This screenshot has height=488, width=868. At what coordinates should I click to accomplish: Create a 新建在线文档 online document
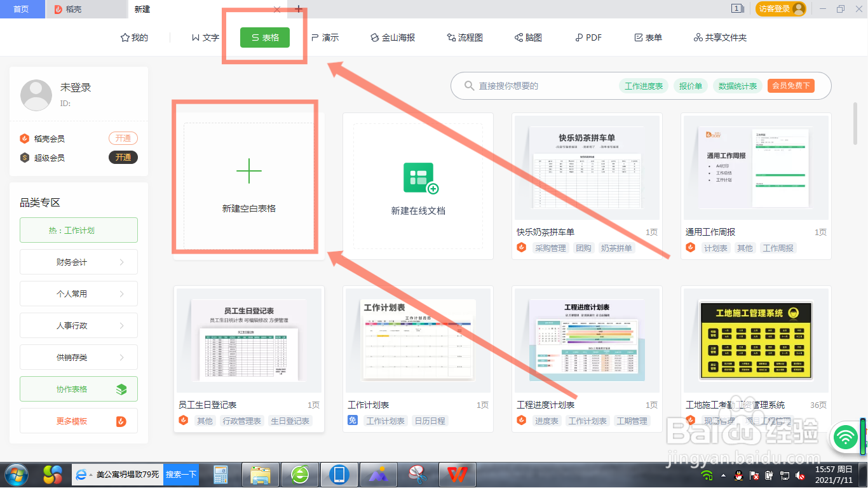point(418,186)
